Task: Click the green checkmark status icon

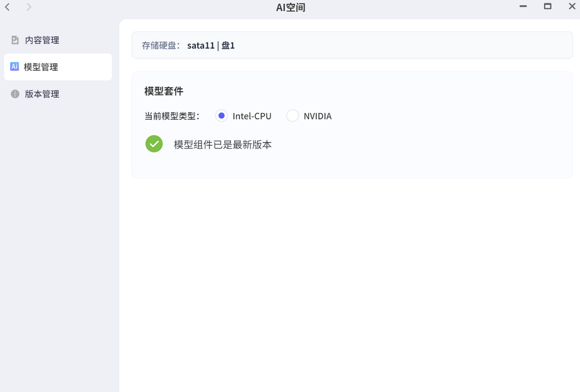Action: click(x=154, y=144)
